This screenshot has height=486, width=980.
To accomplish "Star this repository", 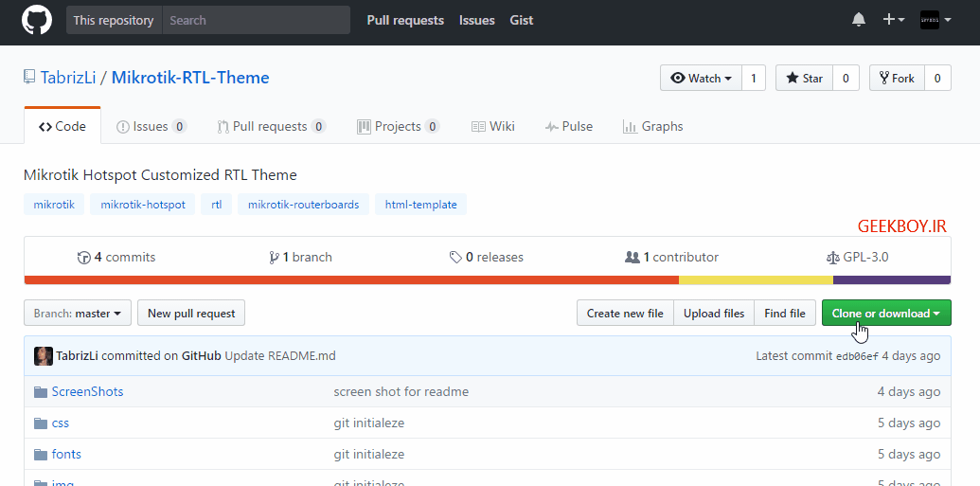I will [x=805, y=79].
